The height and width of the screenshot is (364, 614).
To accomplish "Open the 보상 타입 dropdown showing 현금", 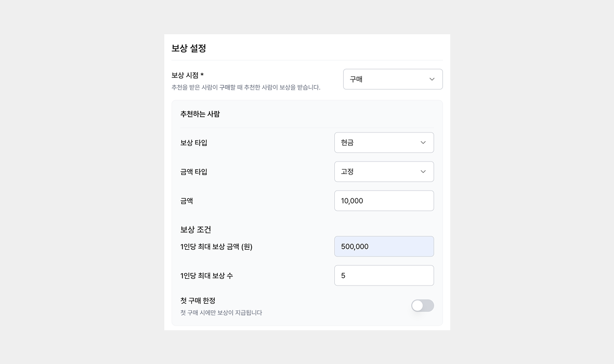I will [384, 142].
